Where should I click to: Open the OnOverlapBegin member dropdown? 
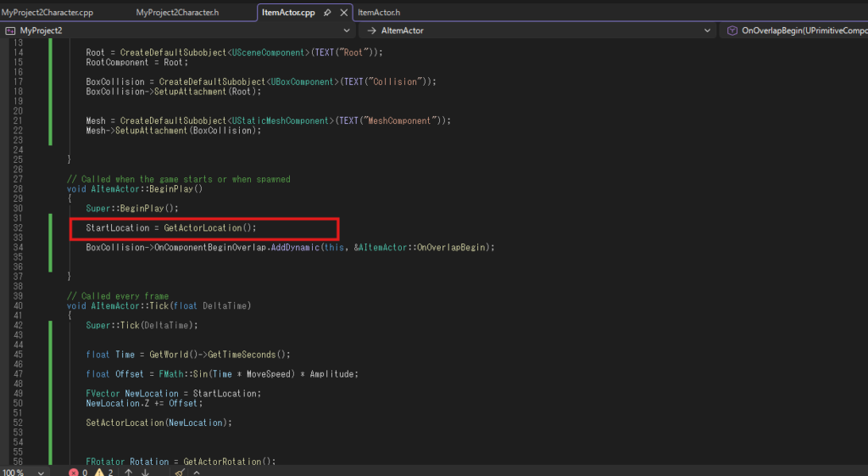click(801, 31)
